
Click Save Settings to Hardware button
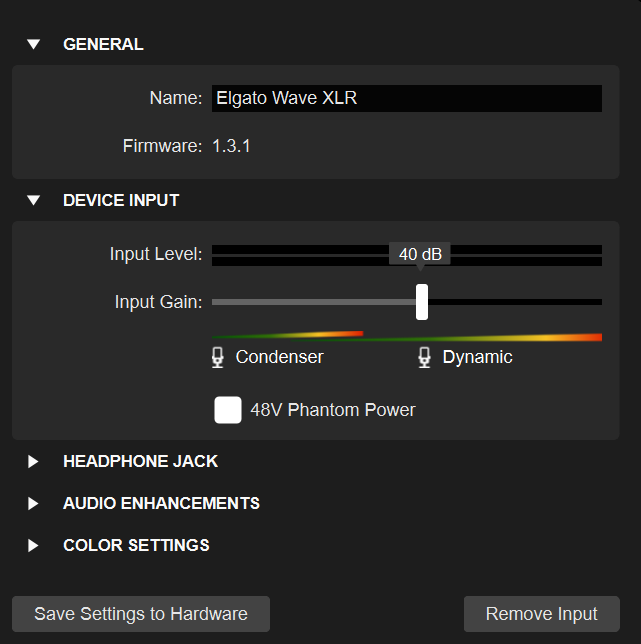[141, 614]
